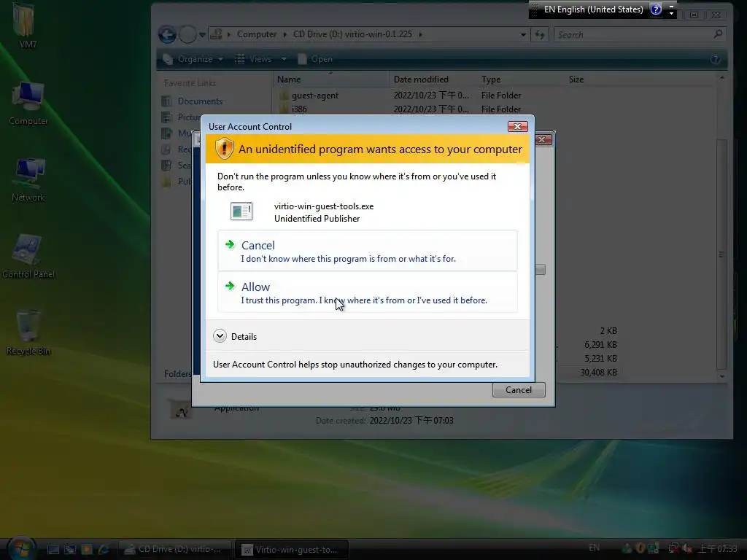Click the Views toolbar button
Image resolution: width=747 pixels, height=560 pixels.
pos(253,59)
